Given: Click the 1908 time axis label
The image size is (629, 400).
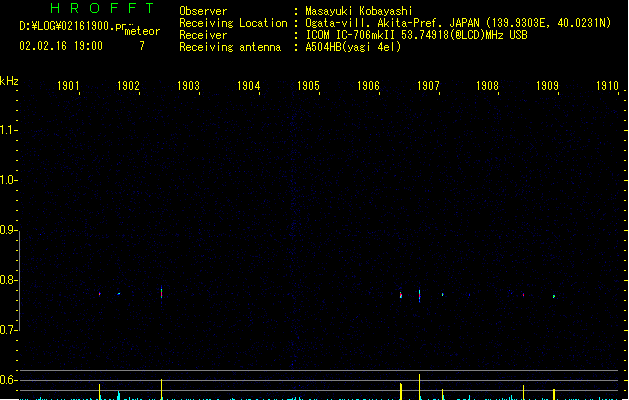Looking at the screenshot, I should 487,85.
